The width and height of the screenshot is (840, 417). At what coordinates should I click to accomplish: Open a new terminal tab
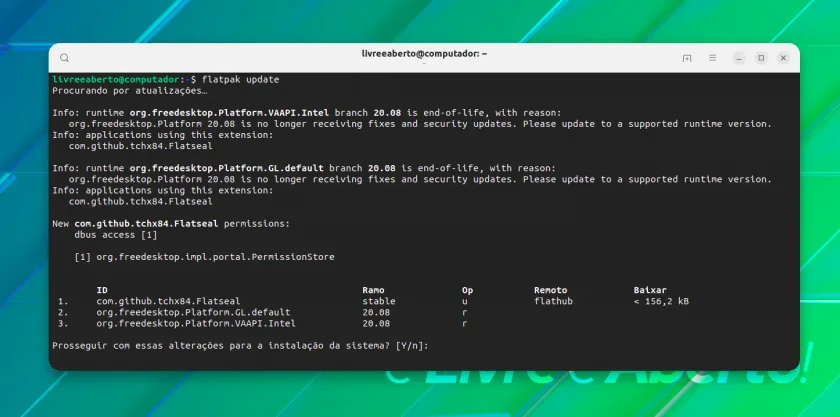(x=687, y=58)
